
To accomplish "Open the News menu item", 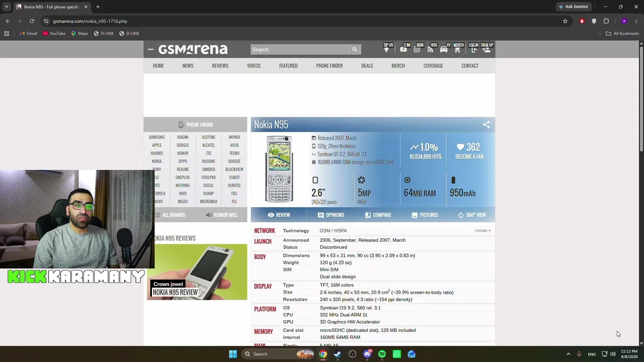I will pyautogui.click(x=188, y=66).
